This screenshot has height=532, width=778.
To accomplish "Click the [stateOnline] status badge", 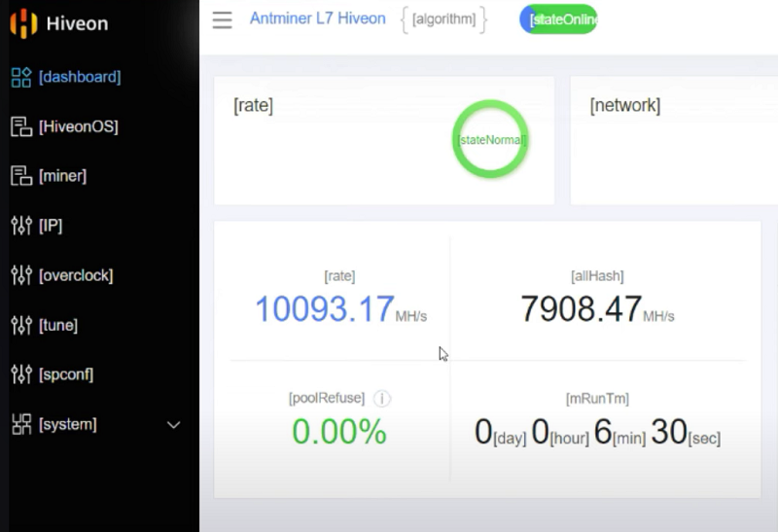I will coord(558,19).
